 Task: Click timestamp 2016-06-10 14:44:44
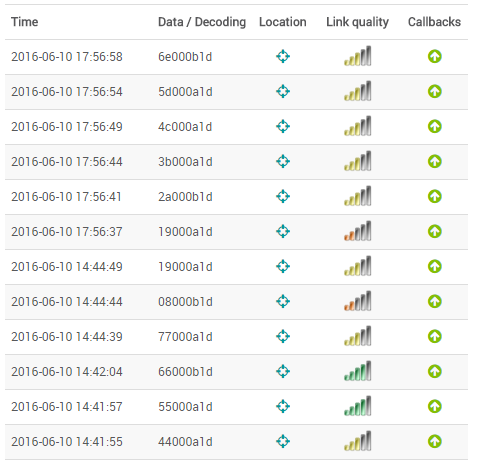coord(67,302)
